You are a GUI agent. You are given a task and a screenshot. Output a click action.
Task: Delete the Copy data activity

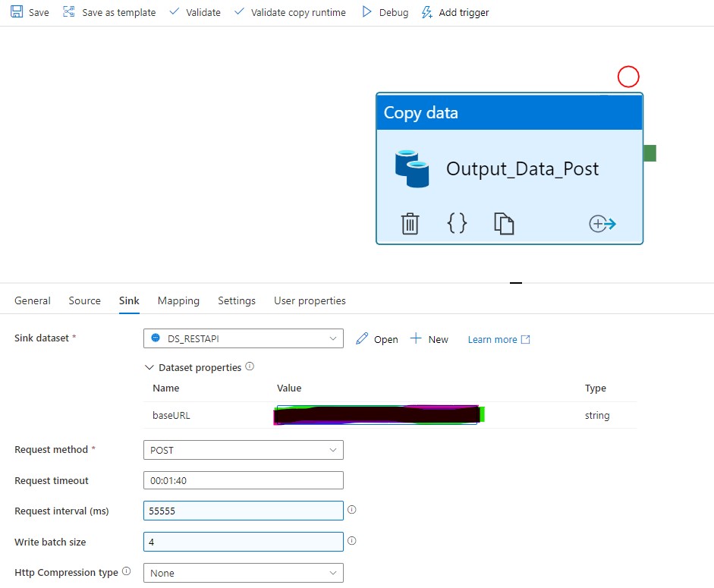[410, 223]
